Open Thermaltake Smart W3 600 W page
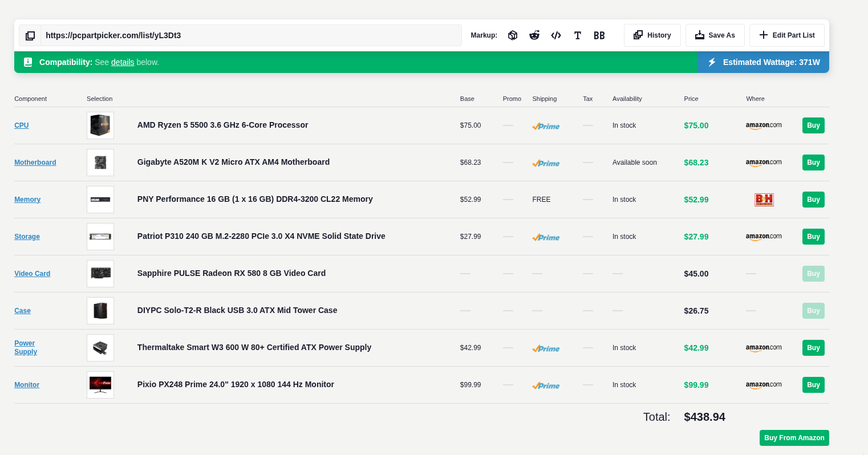This screenshot has width=868, height=455. coord(254,347)
